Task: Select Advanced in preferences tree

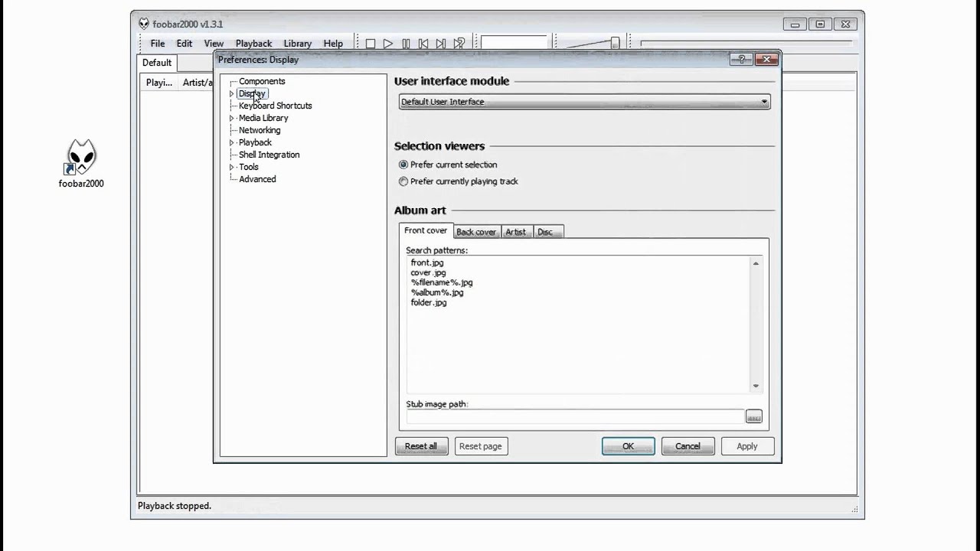Action: (x=257, y=179)
